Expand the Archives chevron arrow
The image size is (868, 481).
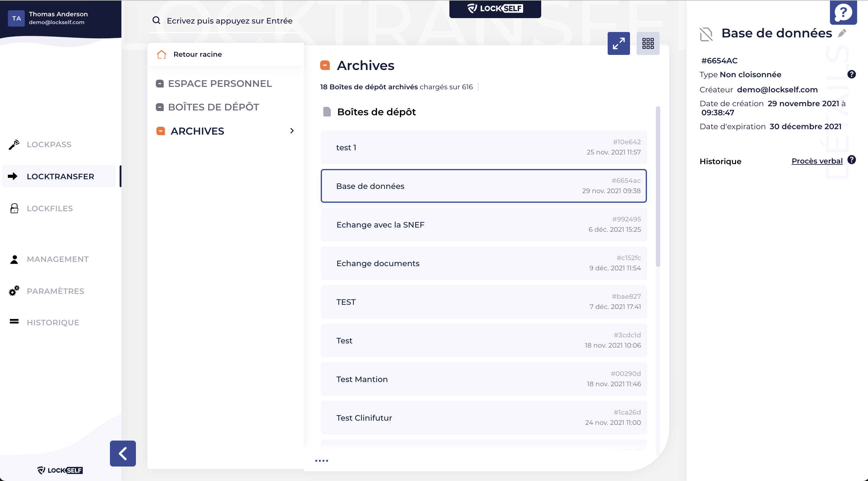pos(292,131)
